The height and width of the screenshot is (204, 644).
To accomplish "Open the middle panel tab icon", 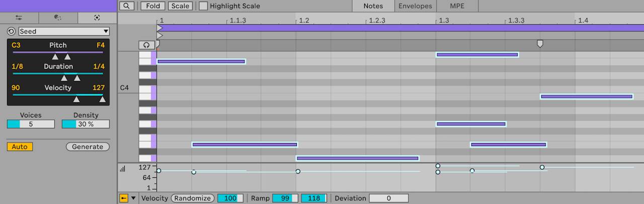I will coord(58,18).
